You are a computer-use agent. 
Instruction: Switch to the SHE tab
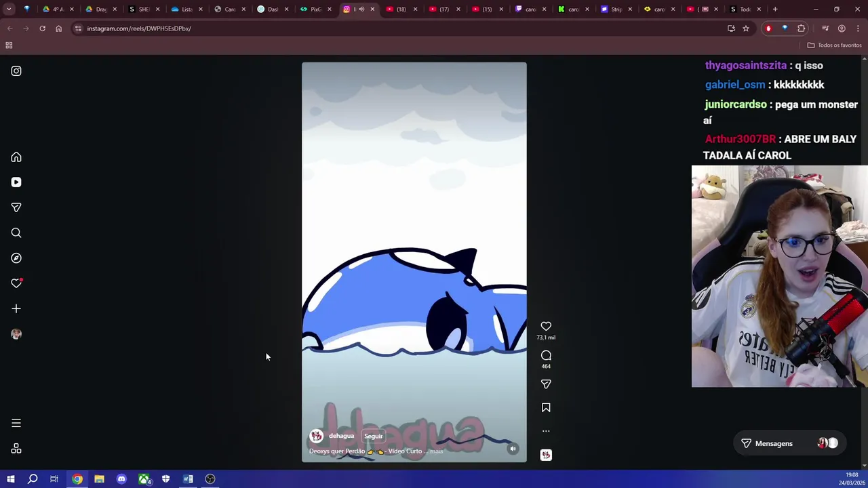144,9
